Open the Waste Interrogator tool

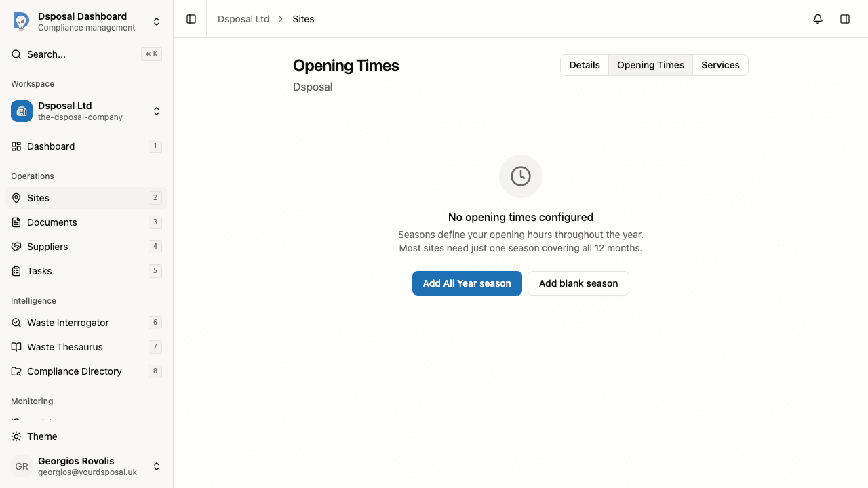coord(68,322)
